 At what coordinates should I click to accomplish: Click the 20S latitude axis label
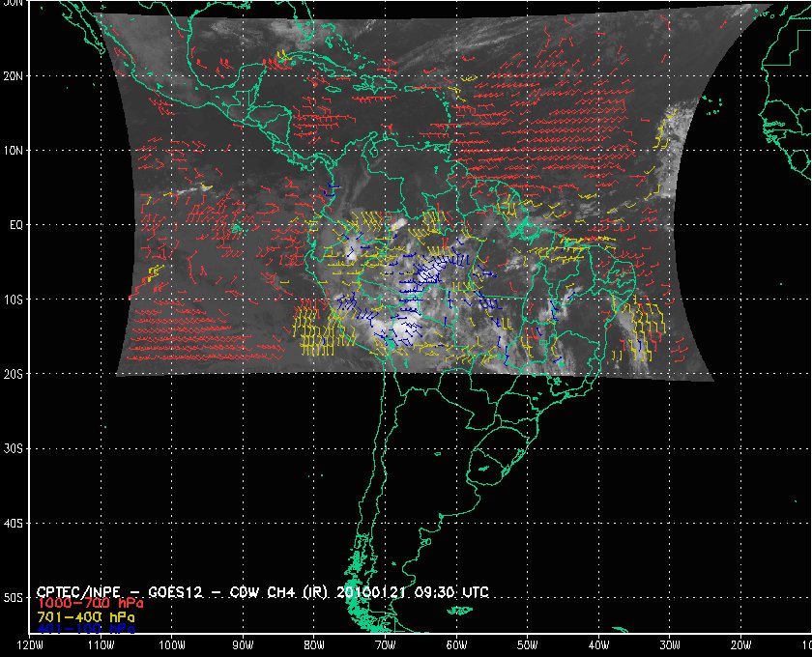point(13,374)
